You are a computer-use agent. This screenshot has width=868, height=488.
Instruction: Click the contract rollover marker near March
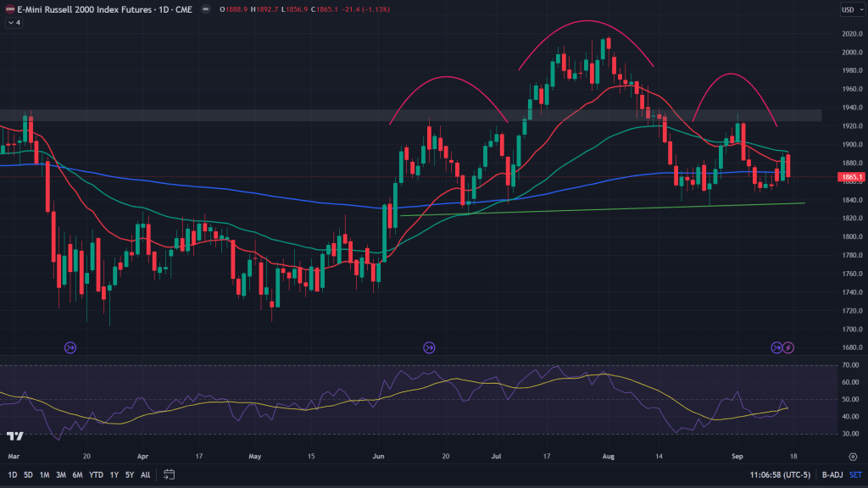coord(70,347)
